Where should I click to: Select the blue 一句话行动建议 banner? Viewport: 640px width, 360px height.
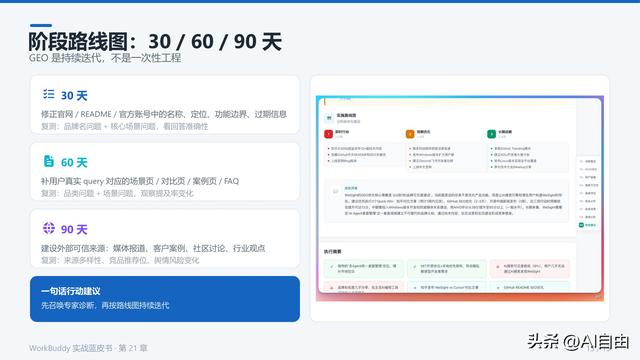[x=165, y=299]
